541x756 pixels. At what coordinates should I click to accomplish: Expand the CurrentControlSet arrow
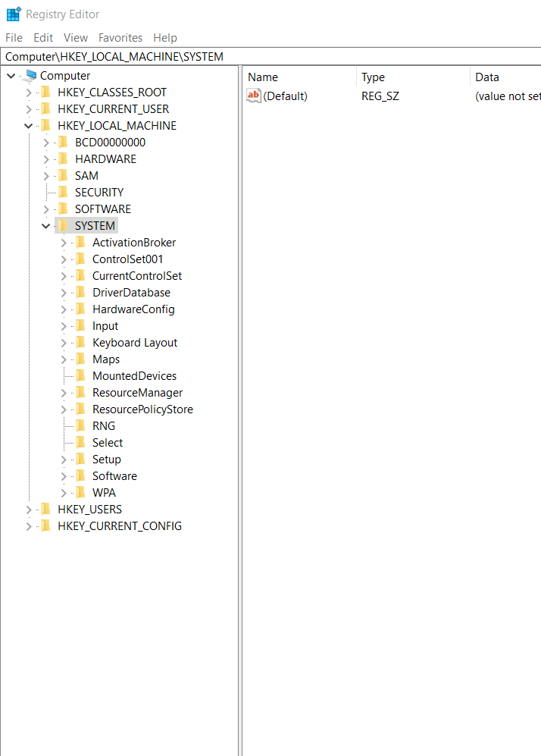(63, 276)
